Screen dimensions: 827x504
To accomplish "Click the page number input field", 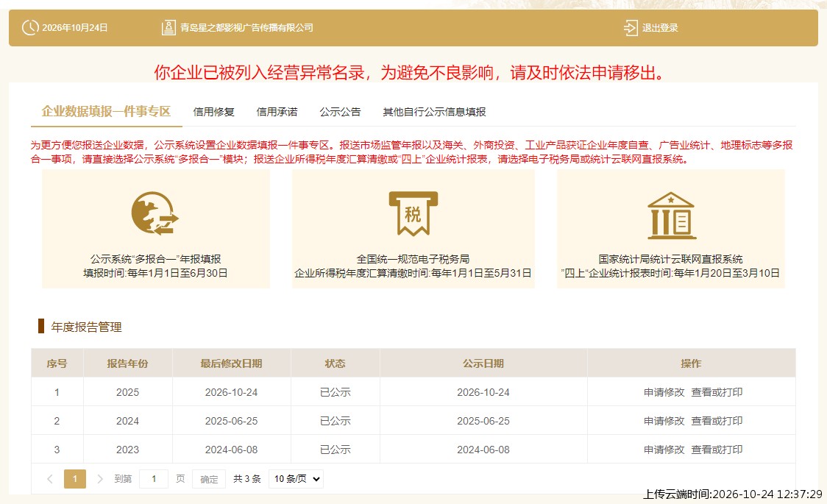I will tap(154, 479).
